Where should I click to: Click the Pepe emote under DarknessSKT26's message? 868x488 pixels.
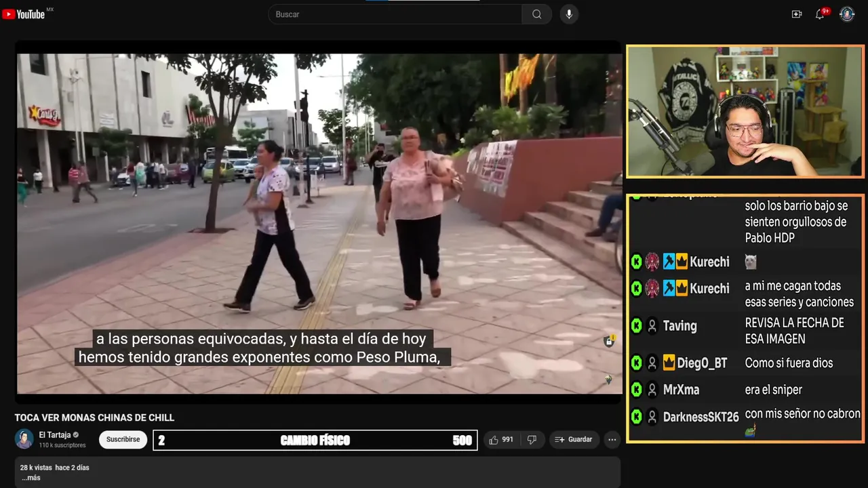pyautogui.click(x=751, y=430)
